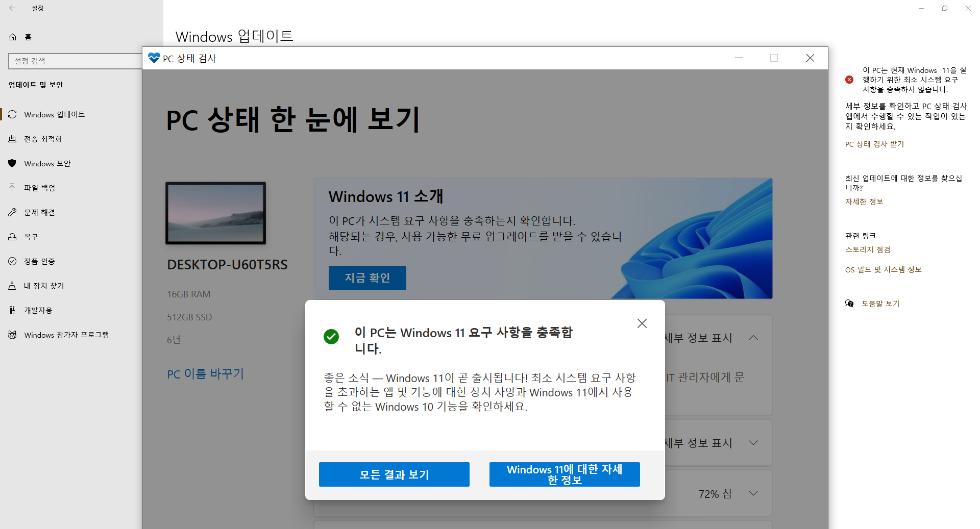
Task: Focus the 설정 검색 search field
Action: click(x=76, y=61)
